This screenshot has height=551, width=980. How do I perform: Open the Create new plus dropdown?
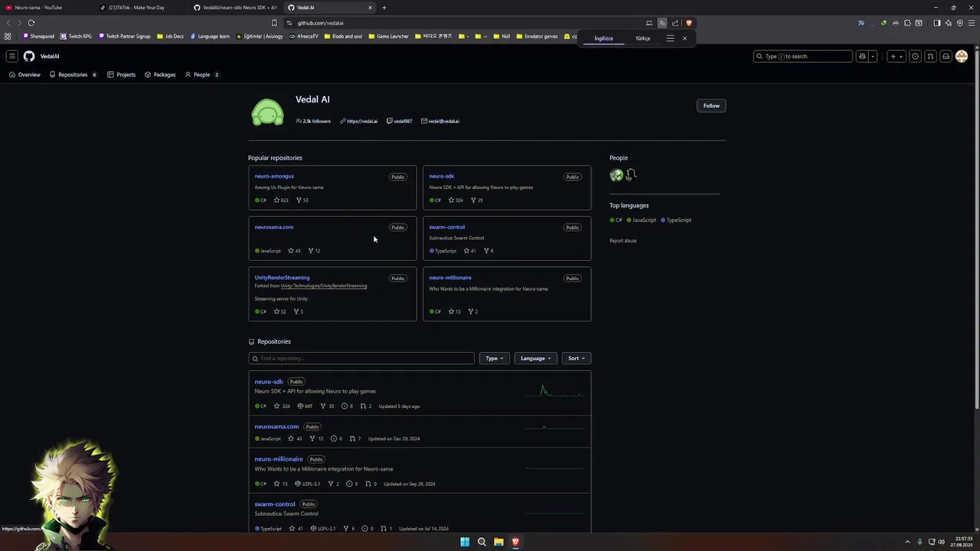coord(896,56)
